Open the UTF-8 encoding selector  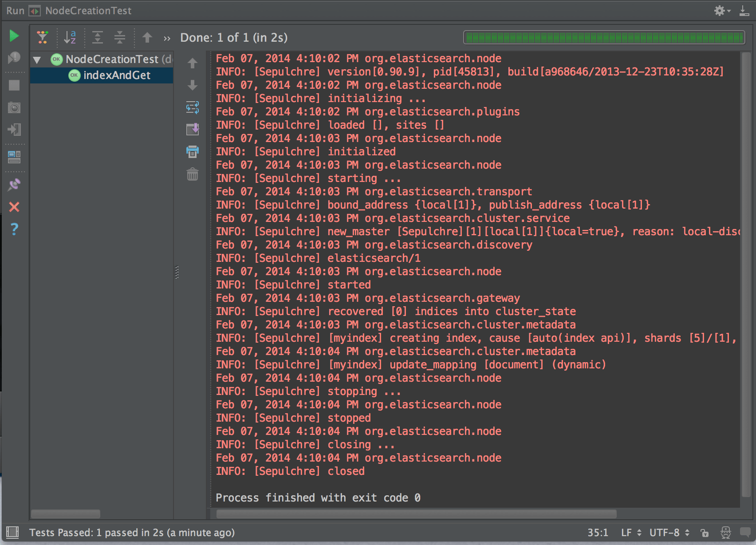pos(669,533)
